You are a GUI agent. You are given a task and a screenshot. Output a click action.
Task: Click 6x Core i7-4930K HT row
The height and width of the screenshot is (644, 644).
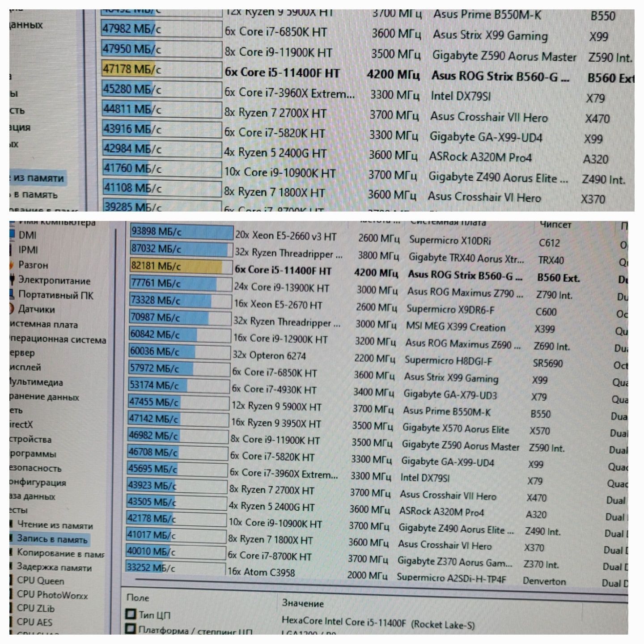coord(274,390)
